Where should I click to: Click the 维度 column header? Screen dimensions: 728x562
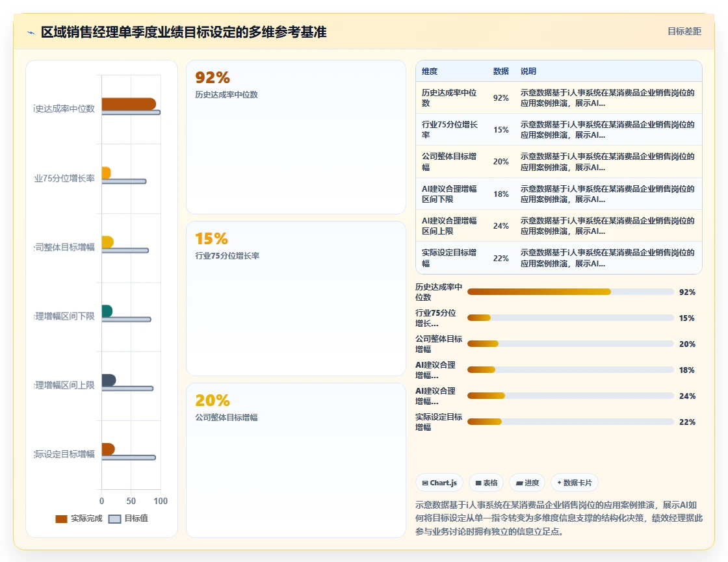coord(430,71)
